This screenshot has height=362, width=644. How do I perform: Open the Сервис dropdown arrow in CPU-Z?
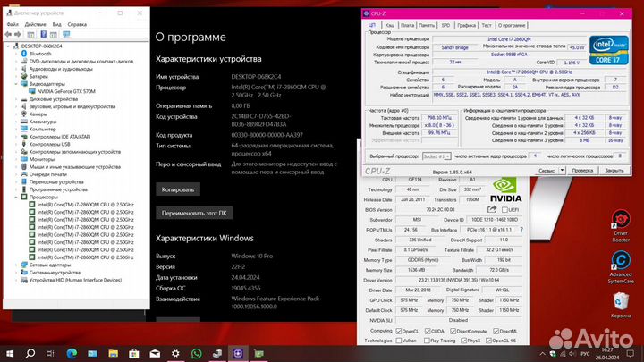click(562, 171)
